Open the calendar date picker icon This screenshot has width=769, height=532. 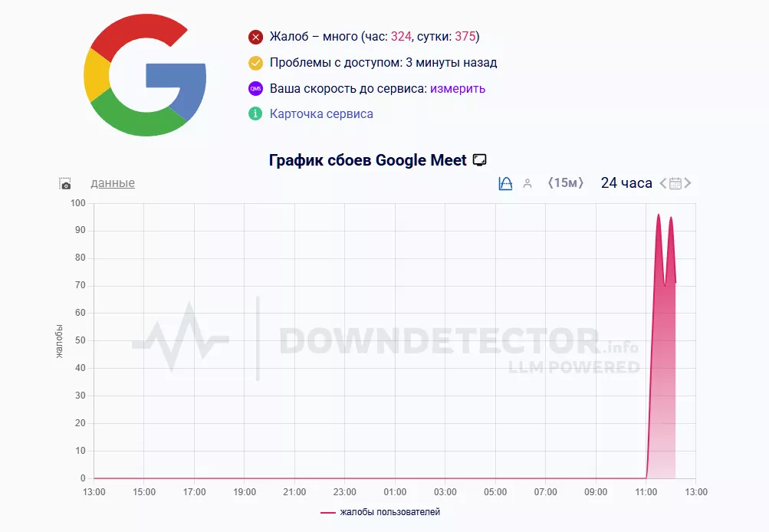pyautogui.click(x=674, y=183)
